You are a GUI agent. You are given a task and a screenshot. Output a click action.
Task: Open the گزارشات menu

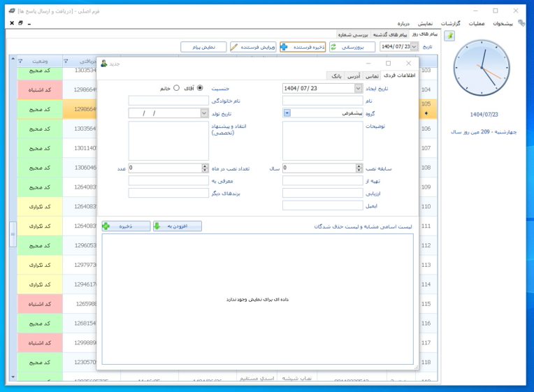pos(450,24)
